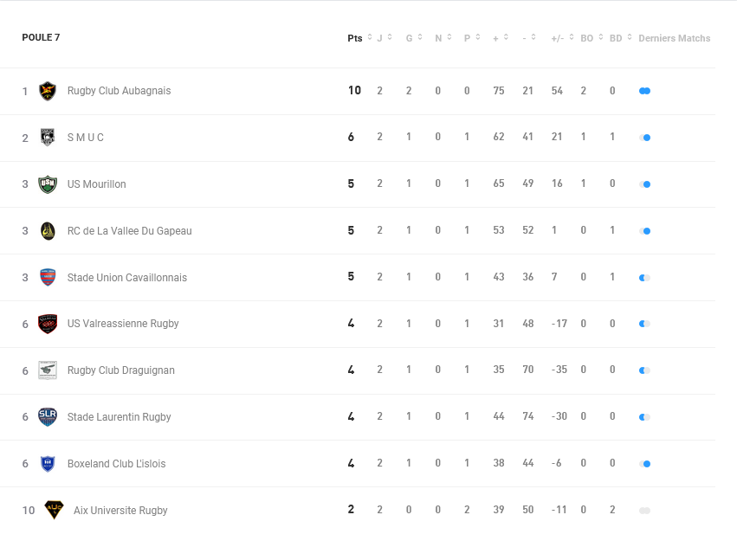The height and width of the screenshot is (560, 737).
Task: Sort the table by J matches played
Action: [x=380, y=38]
